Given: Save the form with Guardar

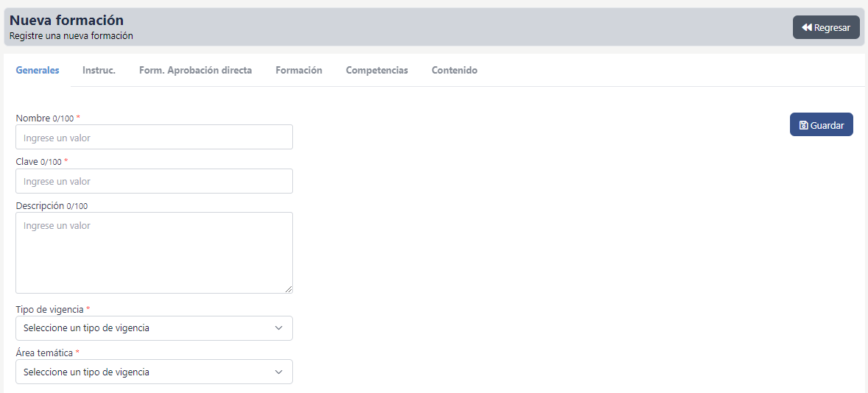Looking at the screenshot, I should pos(821,125).
